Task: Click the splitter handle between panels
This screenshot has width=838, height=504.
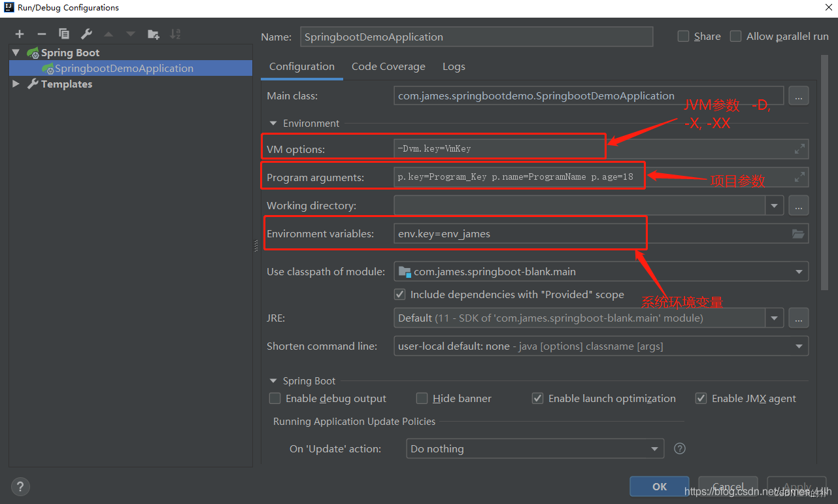Action: tap(256, 246)
